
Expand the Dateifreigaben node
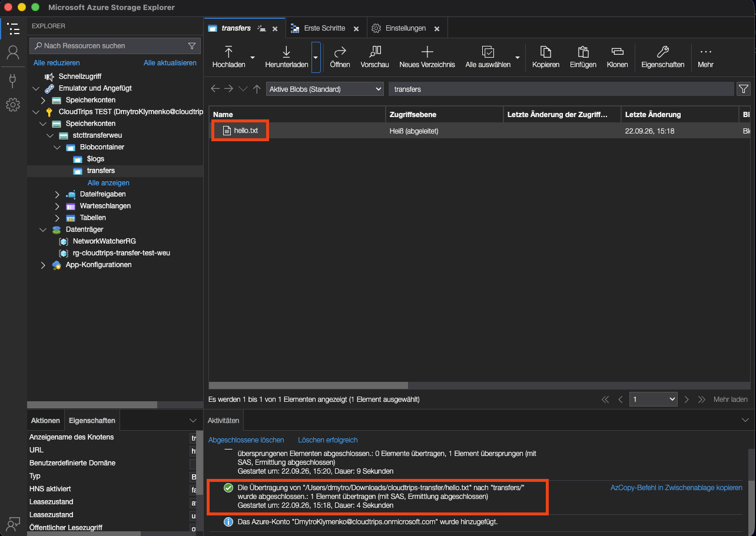pos(57,194)
